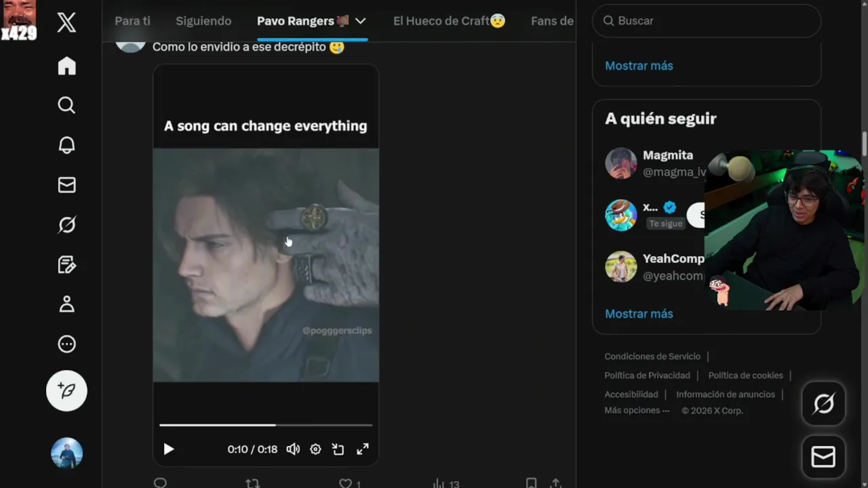
Task: Like the post with heart icon
Action: (x=345, y=483)
